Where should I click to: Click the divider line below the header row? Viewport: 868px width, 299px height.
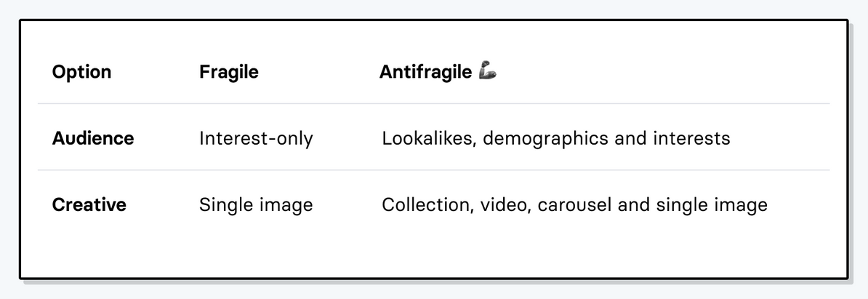[433, 104]
